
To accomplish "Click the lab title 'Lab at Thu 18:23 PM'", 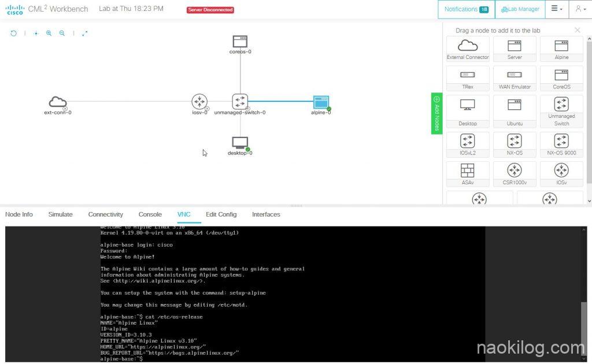I will tap(131, 9).
